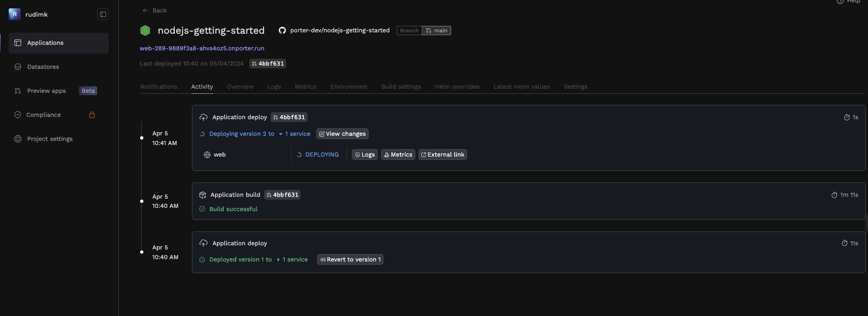Click the globe icon next to web service
The height and width of the screenshot is (316, 868).
click(x=207, y=155)
